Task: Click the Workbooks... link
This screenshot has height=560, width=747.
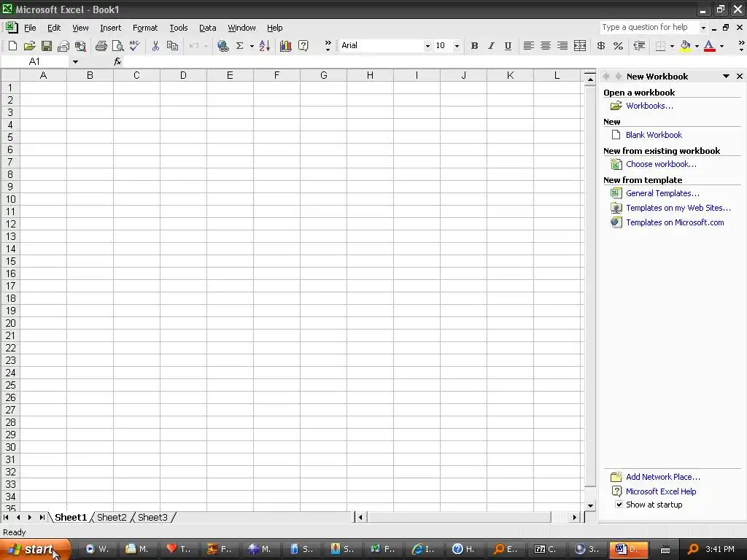Action: point(649,106)
